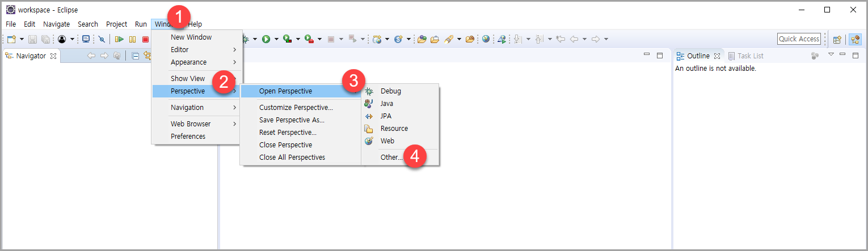Click the Open Web Browser globe icon

486,39
